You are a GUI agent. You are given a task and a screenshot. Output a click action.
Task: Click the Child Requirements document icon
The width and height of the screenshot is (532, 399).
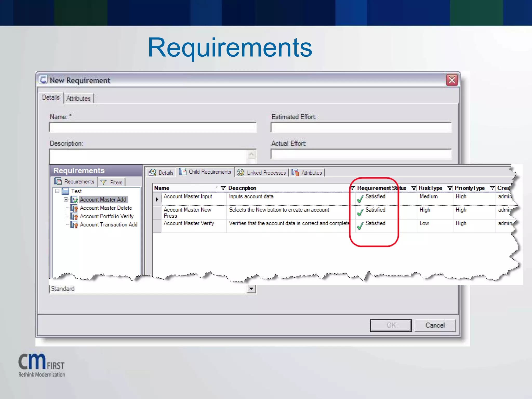(x=183, y=172)
